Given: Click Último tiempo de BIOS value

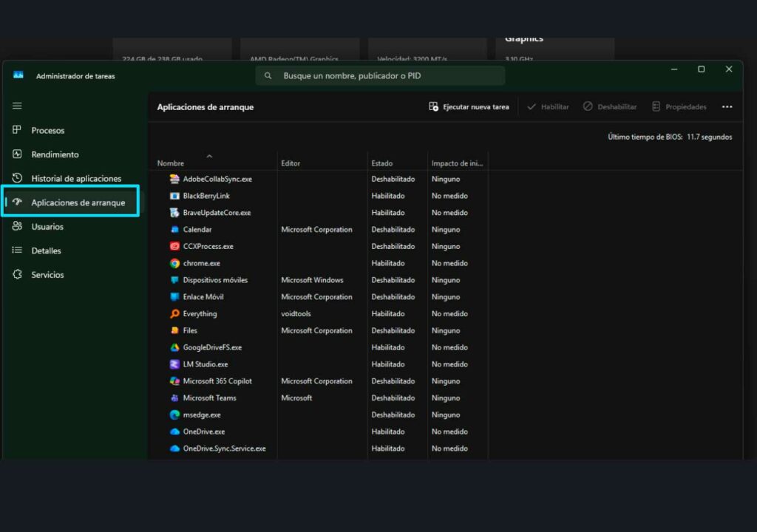Looking at the screenshot, I should pos(709,137).
